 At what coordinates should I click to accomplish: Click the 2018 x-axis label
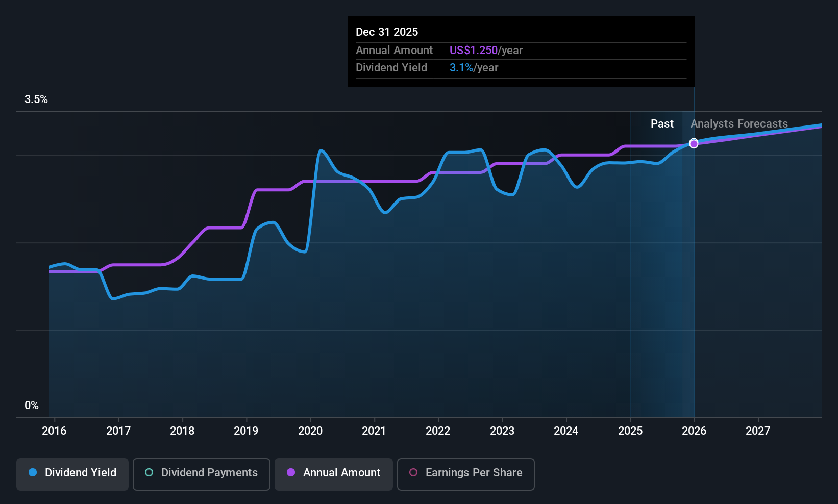point(182,431)
